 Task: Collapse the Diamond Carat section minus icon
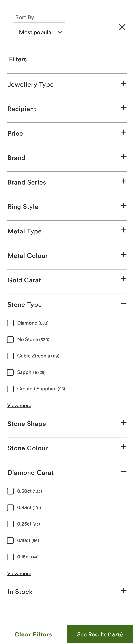pos(124,472)
